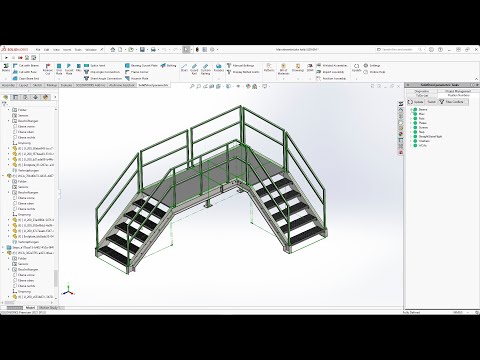480x360 pixels.
Task: Click the Save icon in top toolbar
Action: (x=142, y=50)
